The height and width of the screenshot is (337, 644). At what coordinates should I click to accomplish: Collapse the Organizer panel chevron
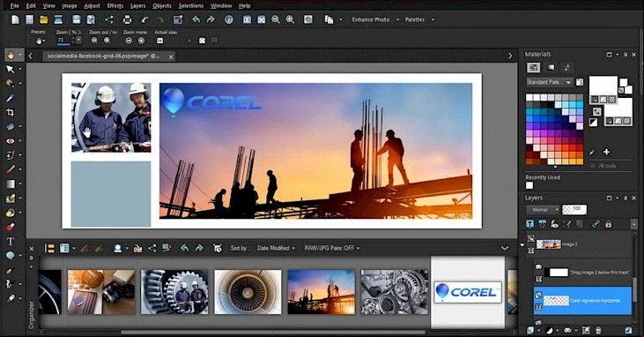coord(504,248)
